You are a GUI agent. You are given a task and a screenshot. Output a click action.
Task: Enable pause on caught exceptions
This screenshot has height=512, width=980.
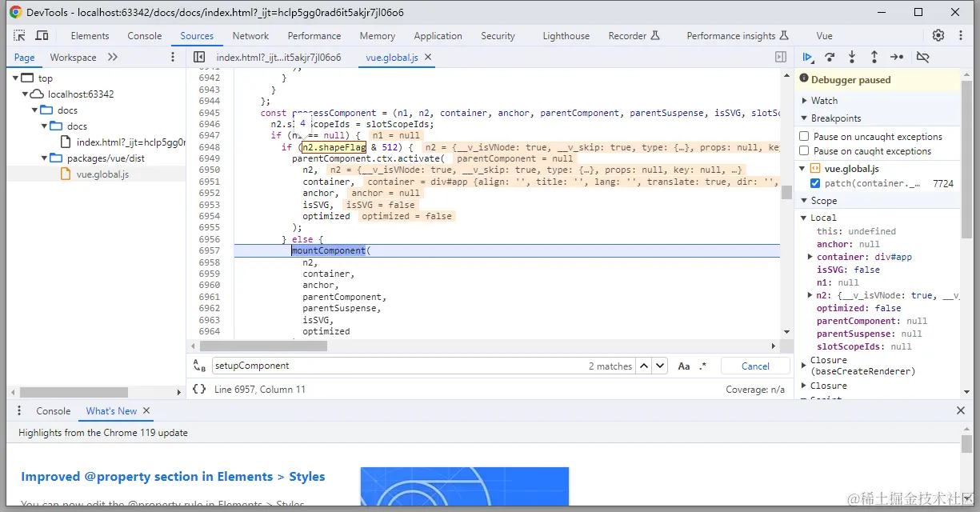(x=805, y=151)
